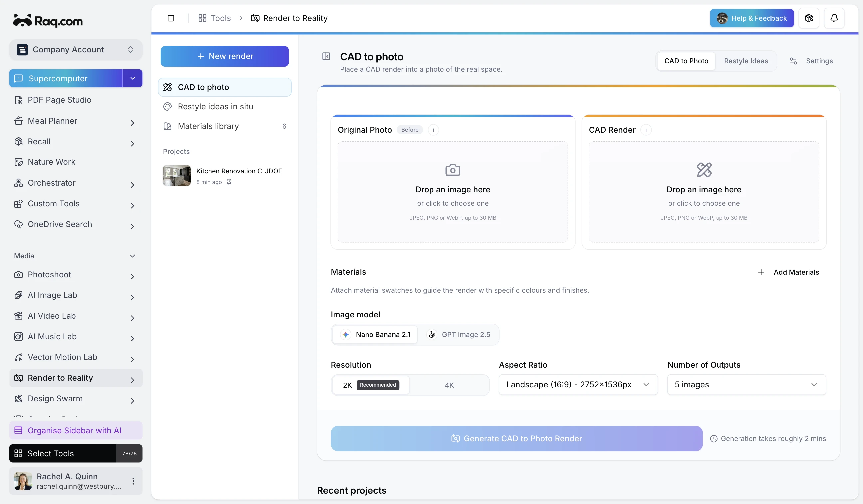Click the pin icon on Kitchen Renovation project
This screenshot has height=504, width=863.
(229, 182)
